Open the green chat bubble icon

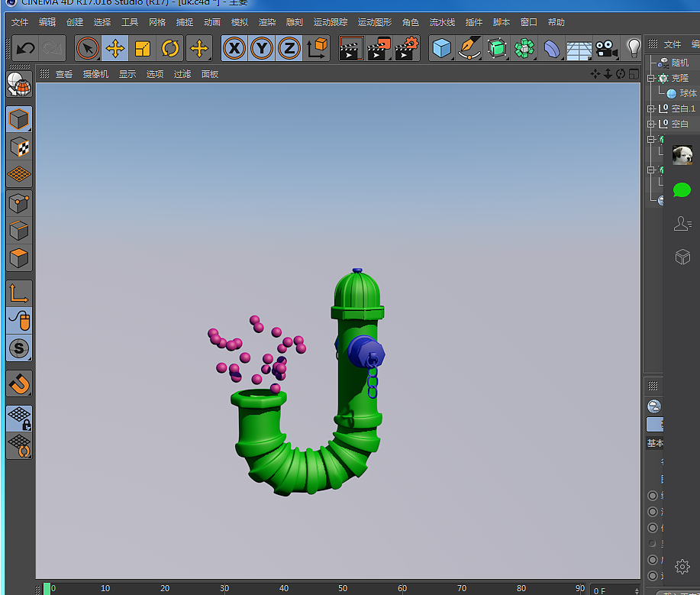click(x=682, y=190)
